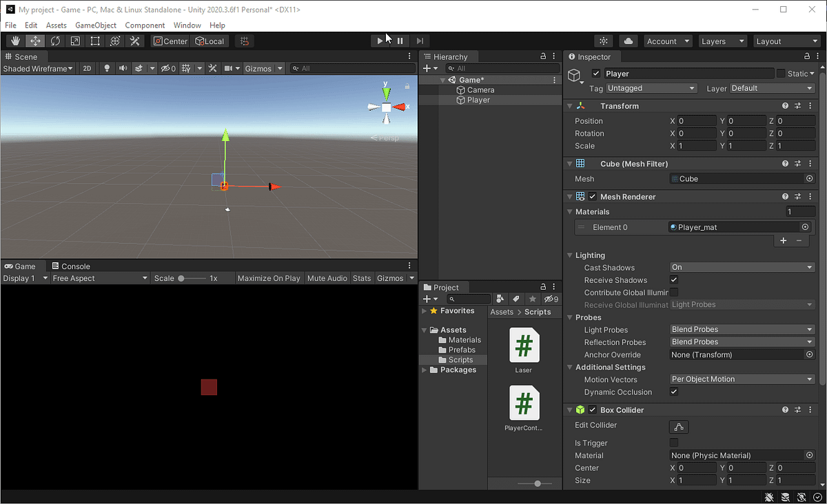Open the Tag dropdown showing Untagged
Viewport: 827px width, 504px height.
(651, 88)
